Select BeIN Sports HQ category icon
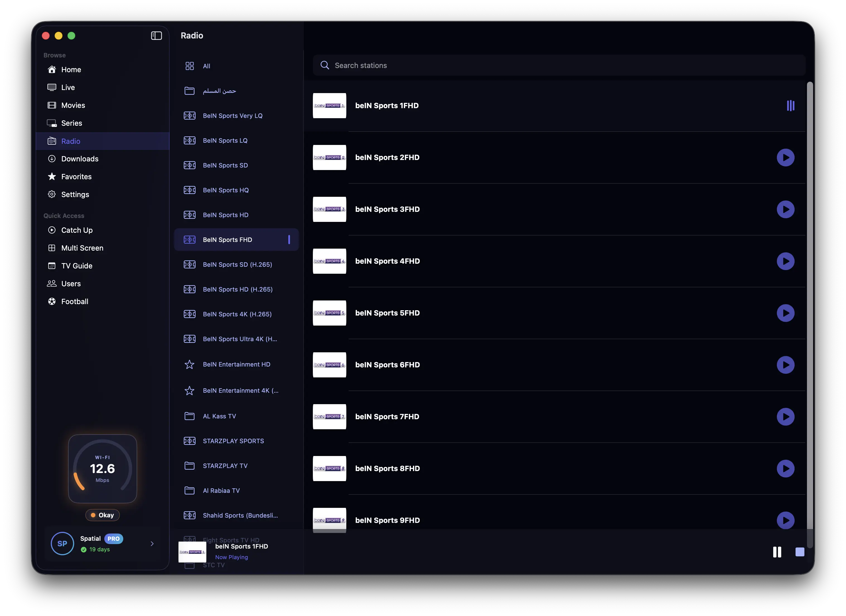 tap(190, 190)
